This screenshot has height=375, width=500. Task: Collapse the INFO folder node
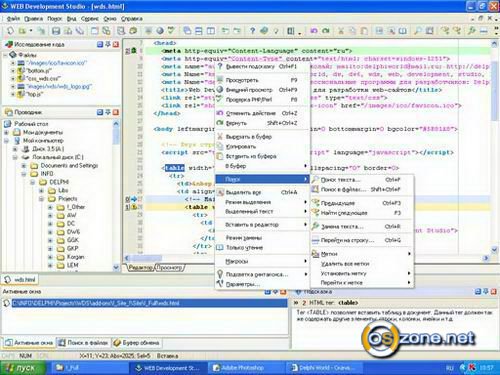pos(24,174)
